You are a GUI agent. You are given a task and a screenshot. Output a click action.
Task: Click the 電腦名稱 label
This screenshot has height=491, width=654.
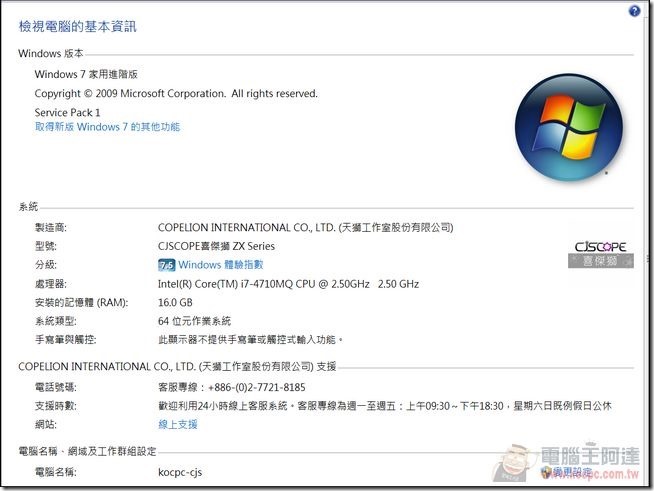click(x=55, y=472)
